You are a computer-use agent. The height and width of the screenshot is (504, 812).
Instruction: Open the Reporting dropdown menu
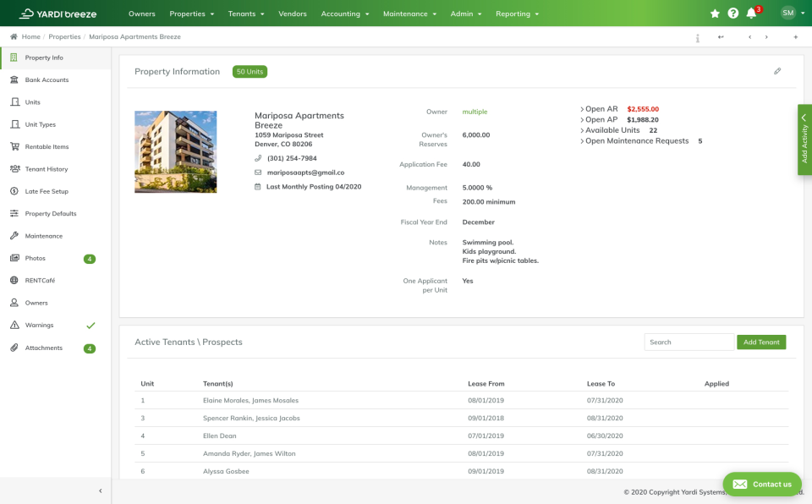pos(518,14)
